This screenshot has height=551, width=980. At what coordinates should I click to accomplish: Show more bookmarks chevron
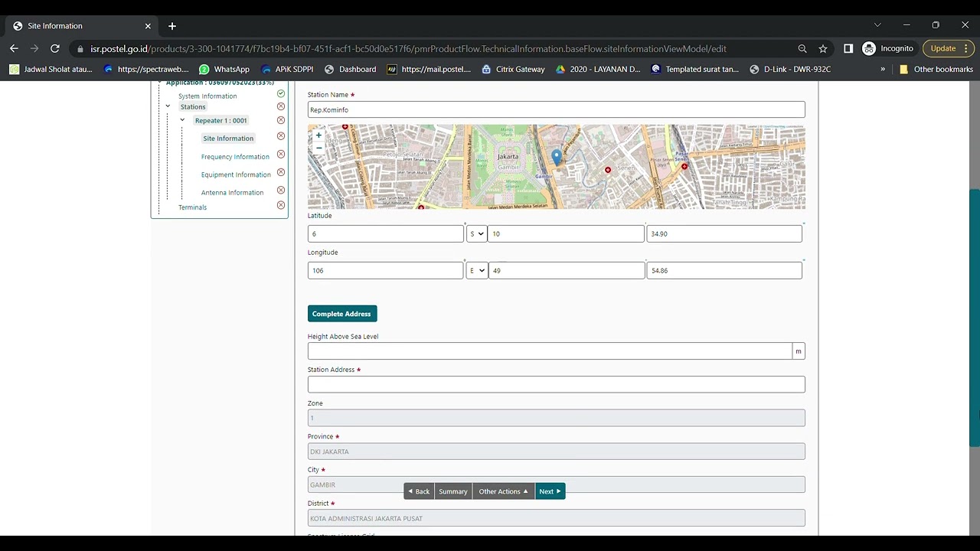883,69
